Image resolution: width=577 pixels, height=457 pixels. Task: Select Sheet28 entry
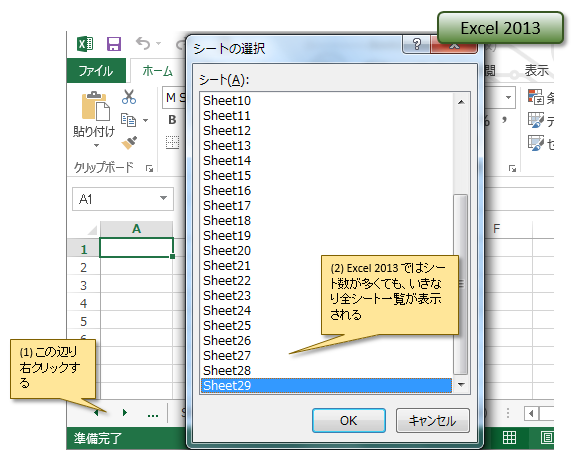[326, 371]
